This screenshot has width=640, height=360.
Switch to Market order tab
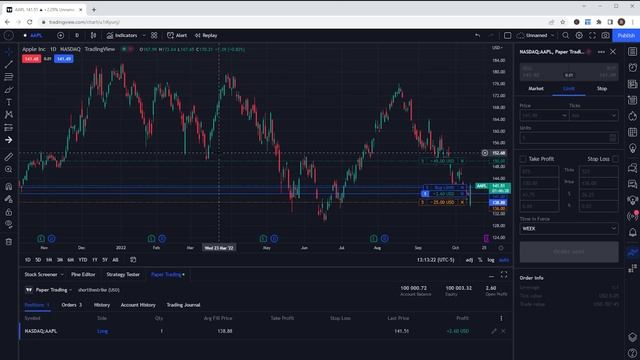point(536,89)
